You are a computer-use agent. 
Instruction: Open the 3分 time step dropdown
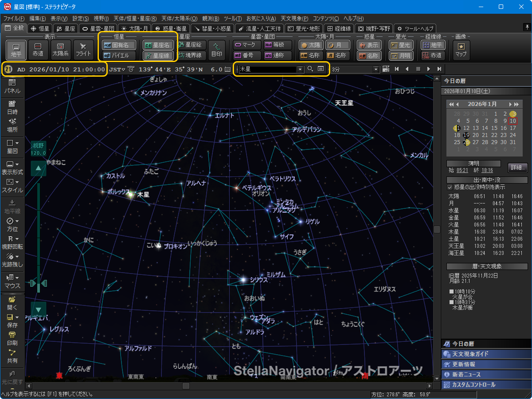point(376,69)
